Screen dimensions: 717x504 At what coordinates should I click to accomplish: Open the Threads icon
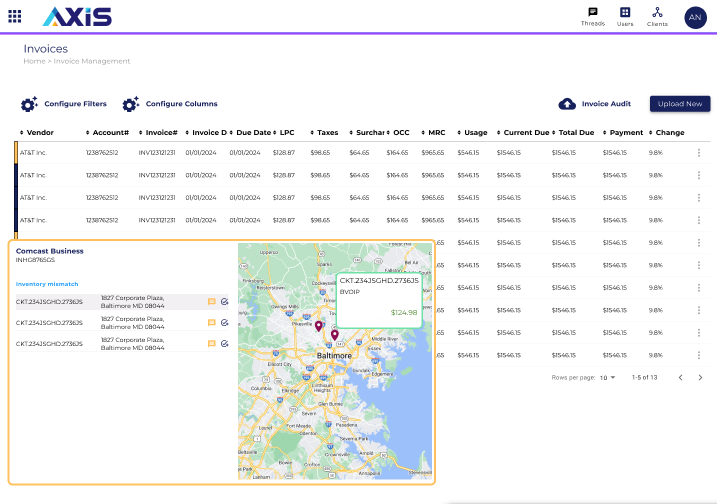pos(593,16)
